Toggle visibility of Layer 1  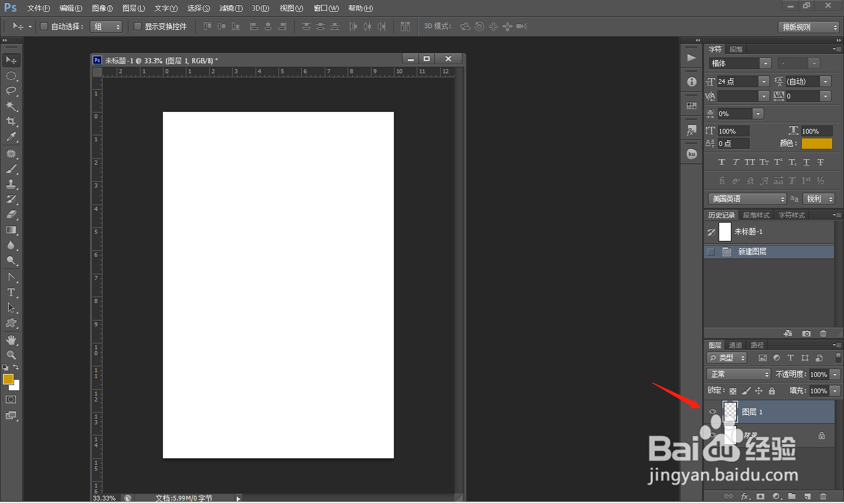point(713,412)
